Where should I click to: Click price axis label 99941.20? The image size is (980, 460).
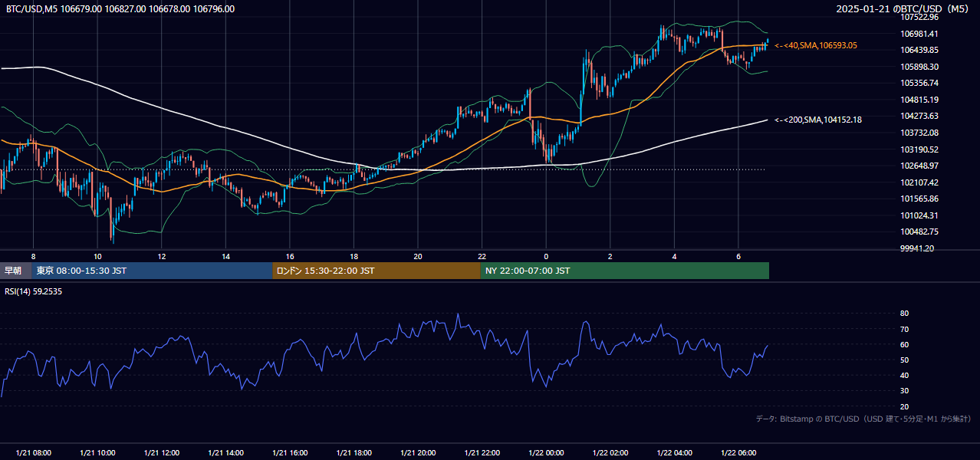tap(917, 248)
